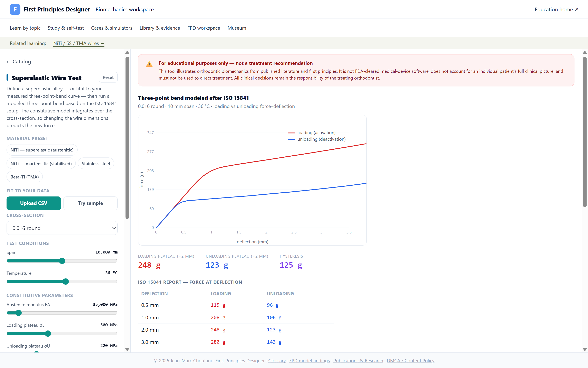
Task: Click the warning triangle icon in the disclaimer
Action: [x=149, y=64]
